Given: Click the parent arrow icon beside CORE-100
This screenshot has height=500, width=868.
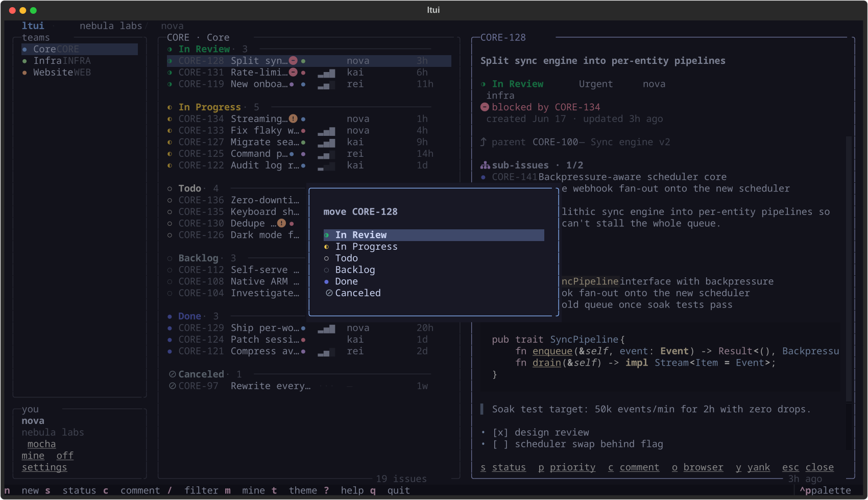Looking at the screenshot, I should (x=484, y=142).
